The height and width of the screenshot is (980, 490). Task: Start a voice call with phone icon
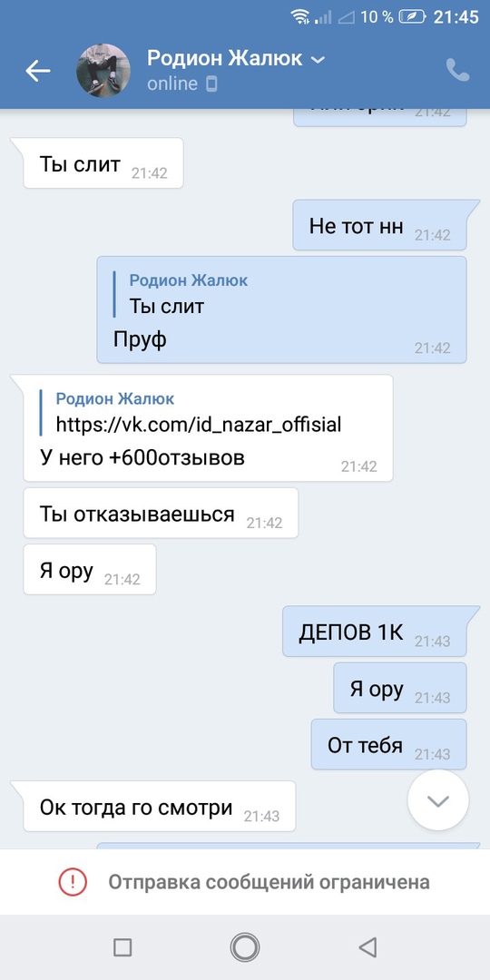coord(458,70)
